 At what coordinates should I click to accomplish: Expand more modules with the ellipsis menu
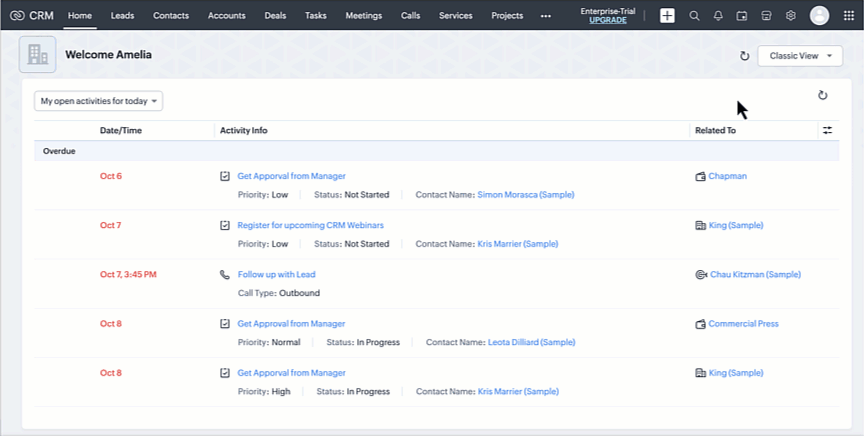point(545,16)
